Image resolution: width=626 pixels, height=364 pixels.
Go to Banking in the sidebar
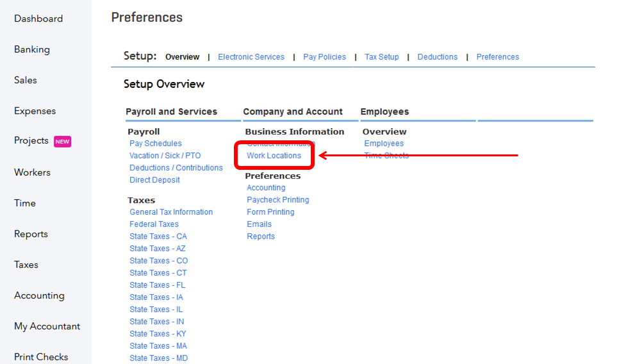point(32,49)
